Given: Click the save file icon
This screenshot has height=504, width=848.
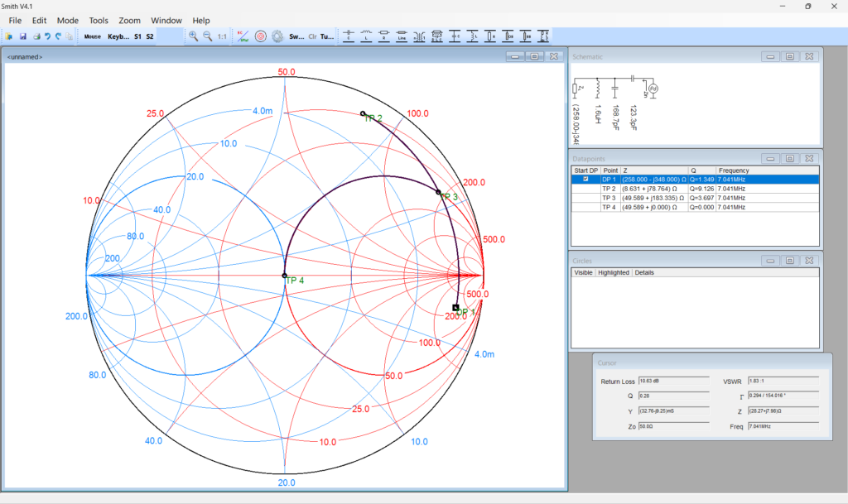Looking at the screenshot, I should [23, 36].
